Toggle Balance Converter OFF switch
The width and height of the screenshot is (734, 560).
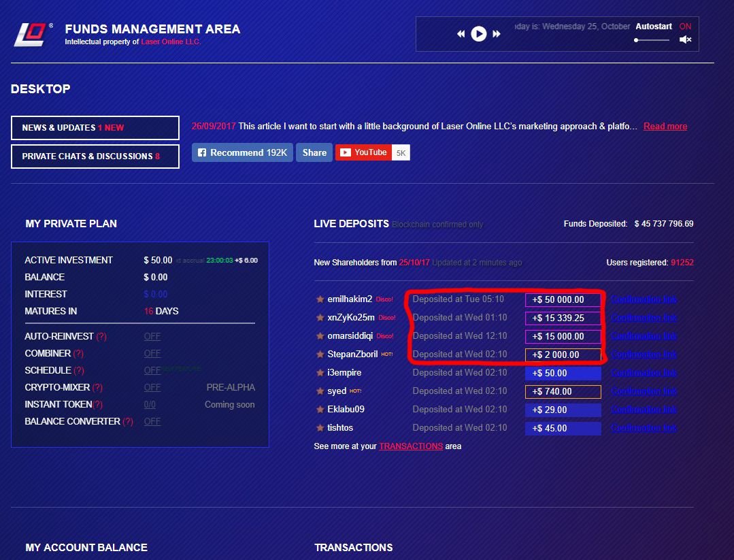(x=152, y=421)
